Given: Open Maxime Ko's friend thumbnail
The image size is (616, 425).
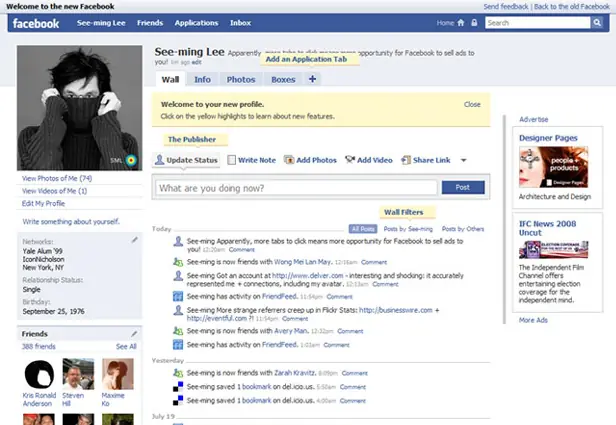Looking at the screenshot, I should pyautogui.click(x=117, y=374).
